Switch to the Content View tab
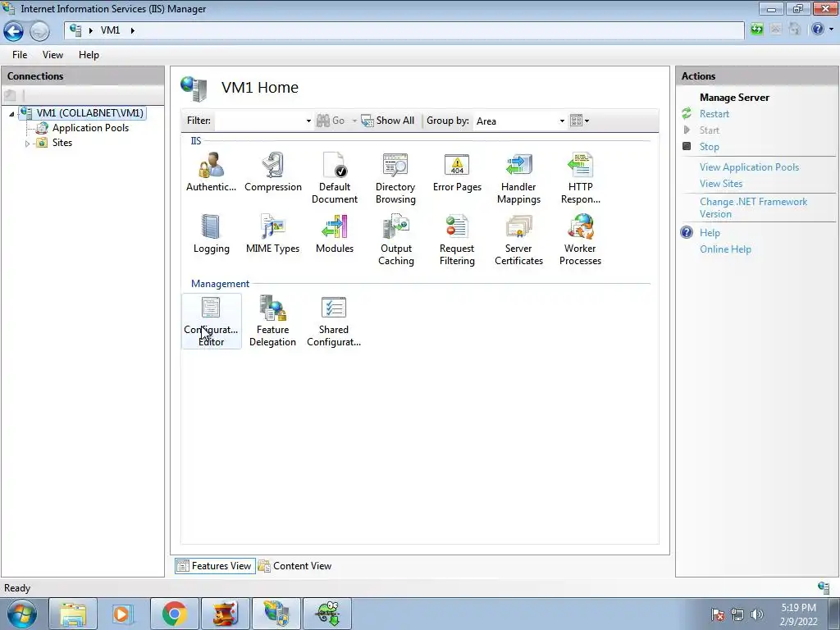Image resolution: width=840 pixels, height=630 pixels. pyautogui.click(x=295, y=566)
